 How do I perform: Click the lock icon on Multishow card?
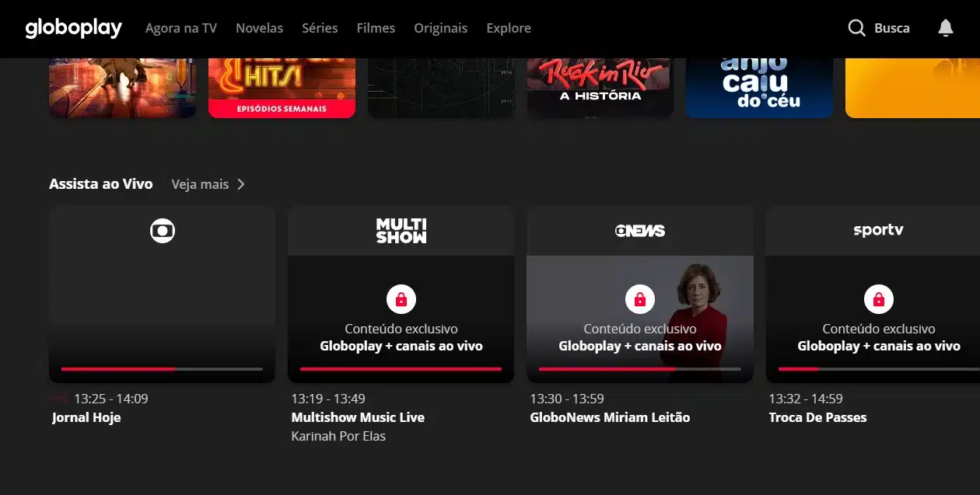tap(401, 299)
